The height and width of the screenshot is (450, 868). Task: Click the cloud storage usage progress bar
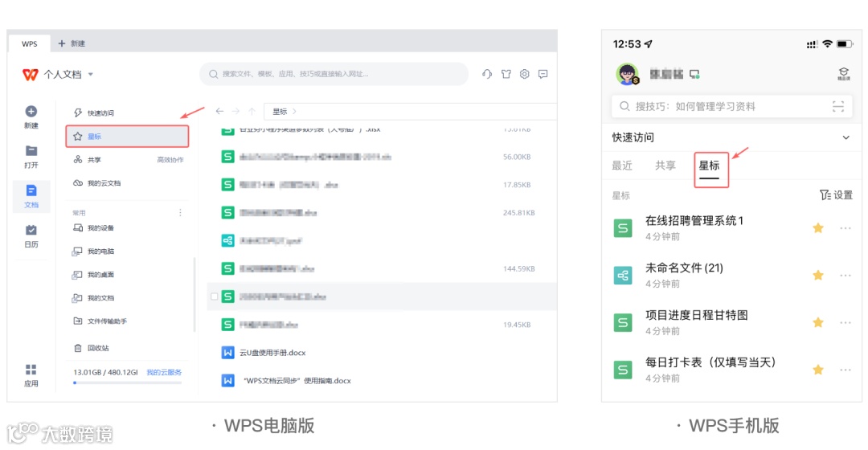pos(127,382)
